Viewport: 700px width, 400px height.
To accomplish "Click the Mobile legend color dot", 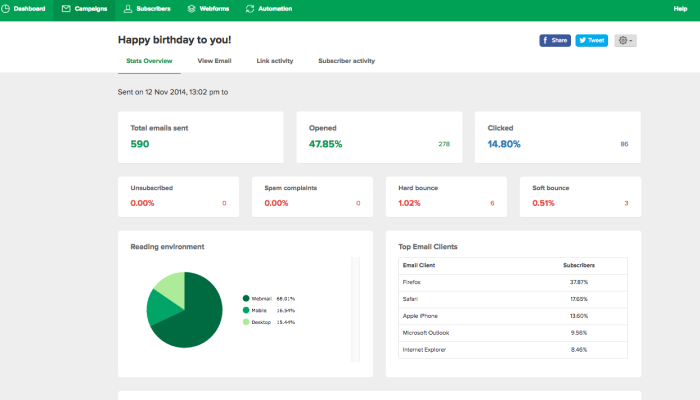I will tap(246, 311).
